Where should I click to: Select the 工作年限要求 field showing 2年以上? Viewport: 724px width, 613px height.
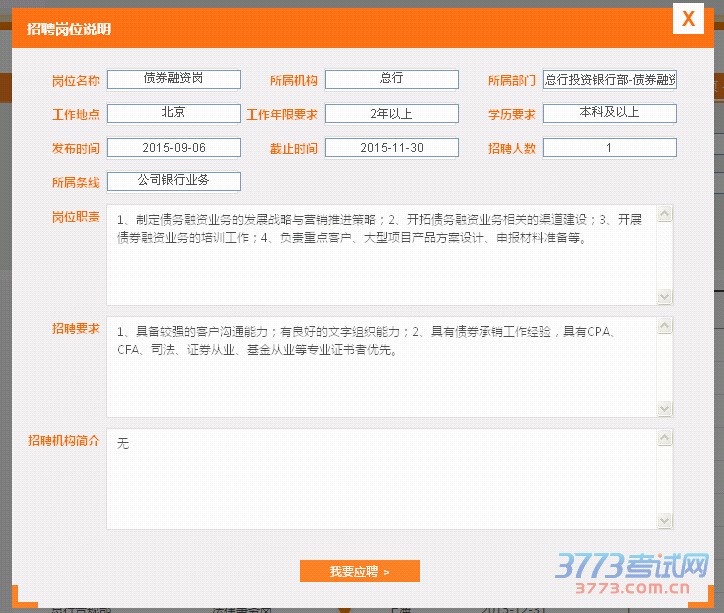click(392, 113)
